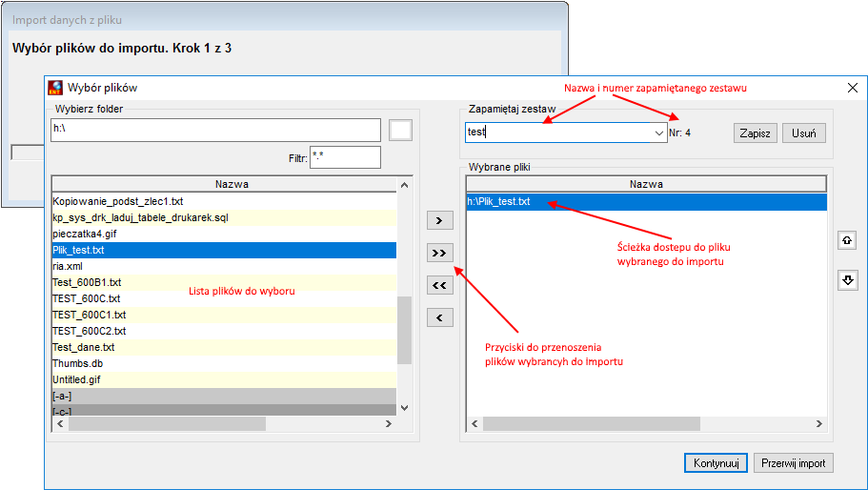Move selected file to chosen list with single right arrow

point(439,220)
